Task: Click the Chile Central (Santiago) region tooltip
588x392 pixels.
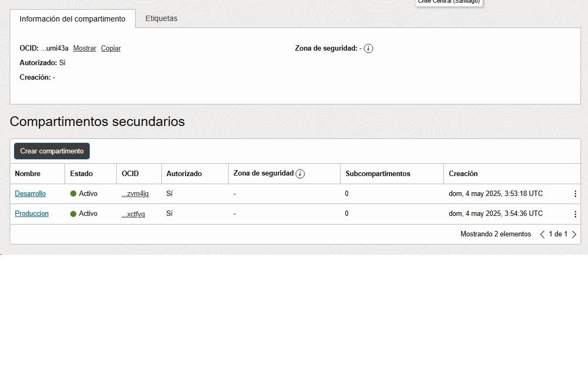Action: [449, 2]
